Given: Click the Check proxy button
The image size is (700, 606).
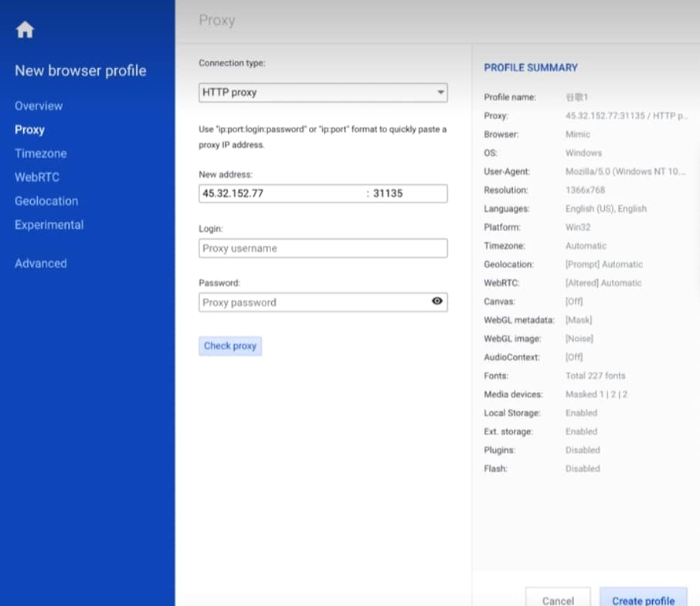Looking at the screenshot, I should pos(230,346).
